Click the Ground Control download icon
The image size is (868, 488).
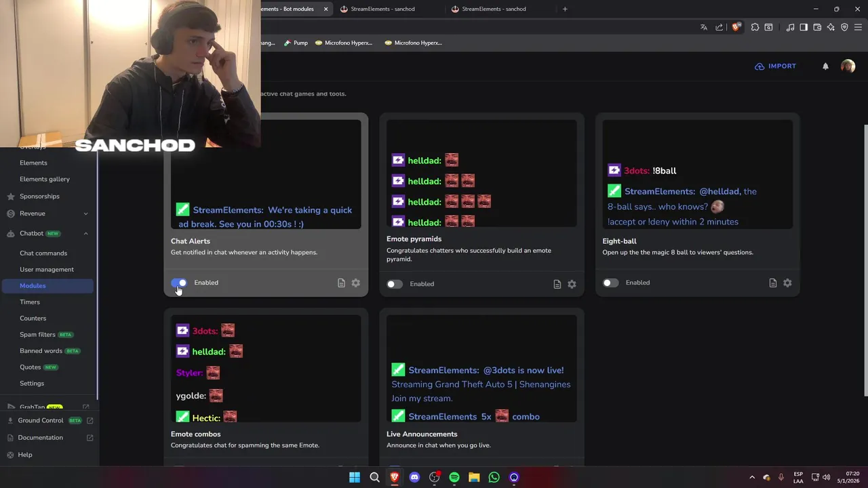10,420
